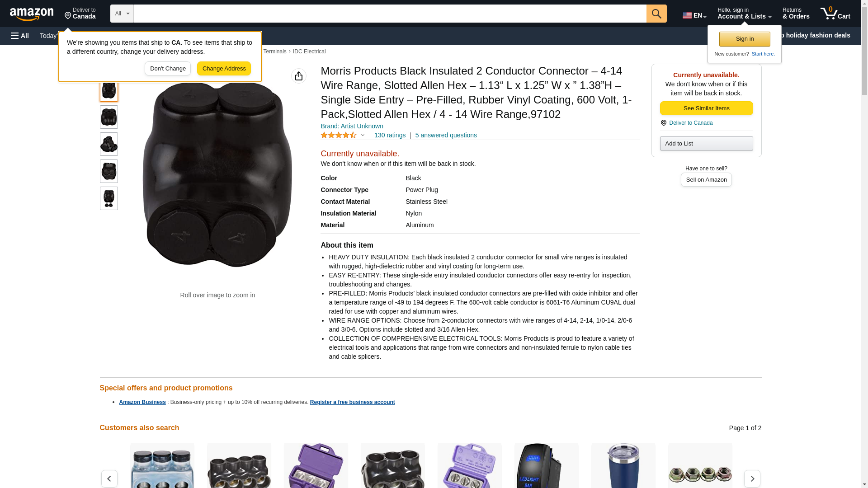Click the Don't Change button

[x=168, y=69]
